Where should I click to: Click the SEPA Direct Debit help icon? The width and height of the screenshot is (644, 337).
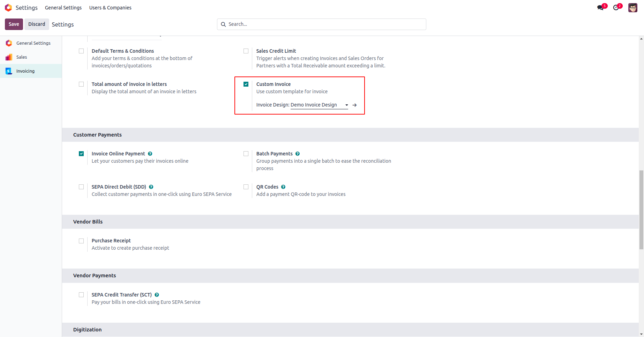point(151,187)
